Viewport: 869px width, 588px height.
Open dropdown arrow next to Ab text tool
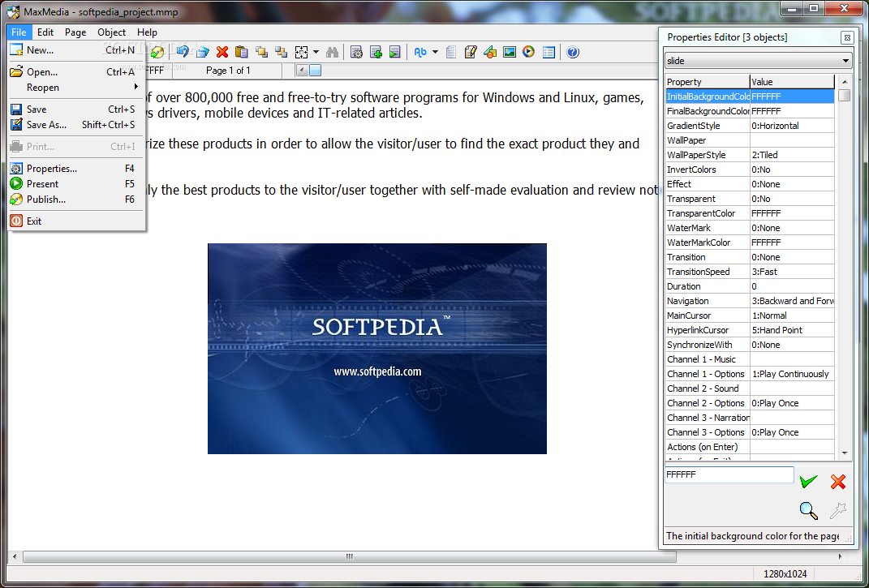(x=435, y=52)
